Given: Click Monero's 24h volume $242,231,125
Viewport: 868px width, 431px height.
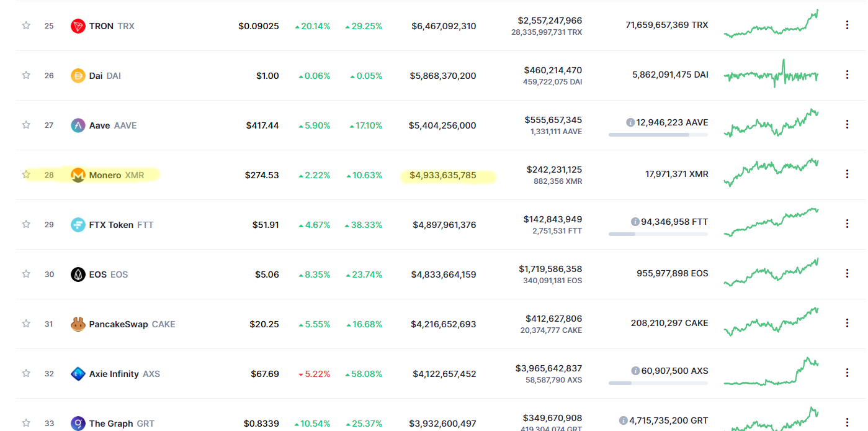Looking at the screenshot, I should 554,170.
